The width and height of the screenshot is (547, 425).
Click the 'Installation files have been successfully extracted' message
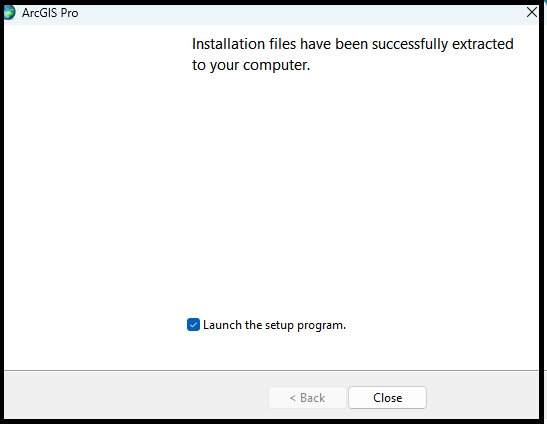coord(352,44)
